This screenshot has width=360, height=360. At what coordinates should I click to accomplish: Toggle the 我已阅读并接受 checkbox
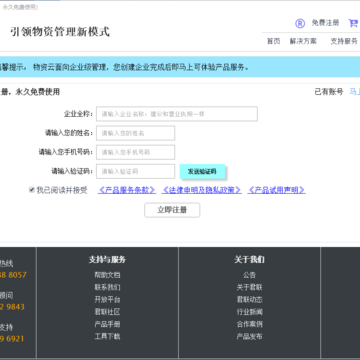(32, 190)
